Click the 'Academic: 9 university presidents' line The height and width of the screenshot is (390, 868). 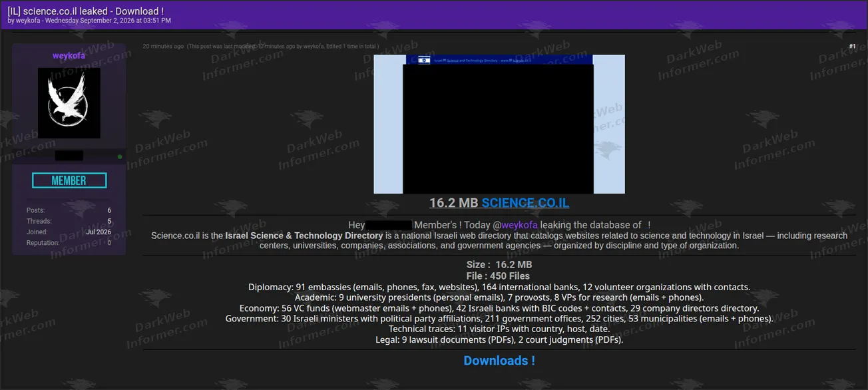point(499,297)
